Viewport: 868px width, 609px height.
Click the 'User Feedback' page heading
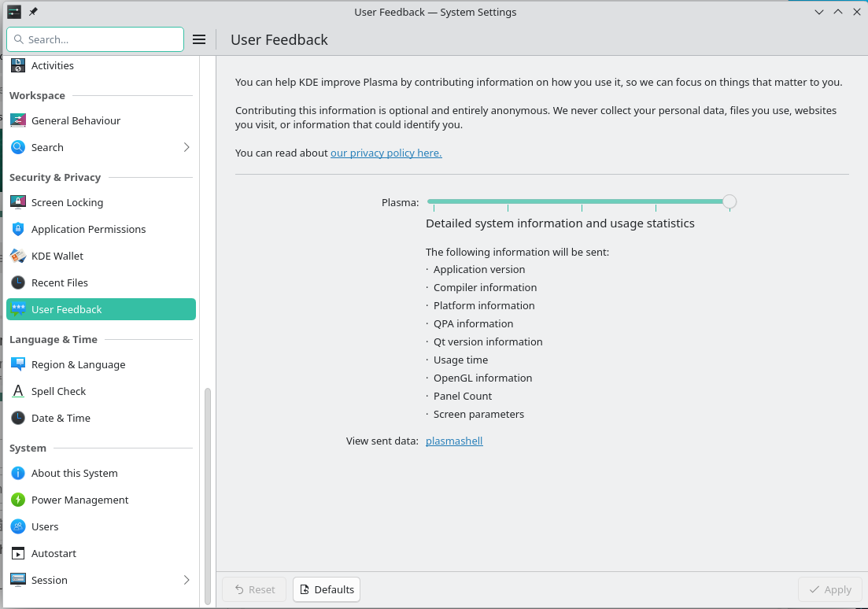(279, 39)
